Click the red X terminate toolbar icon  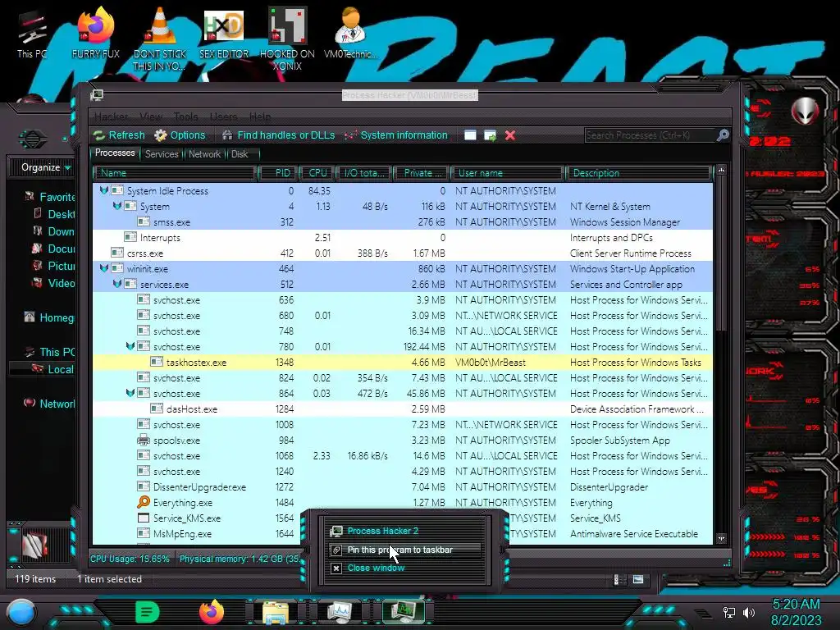pyautogui.click(x=510, y=135)
